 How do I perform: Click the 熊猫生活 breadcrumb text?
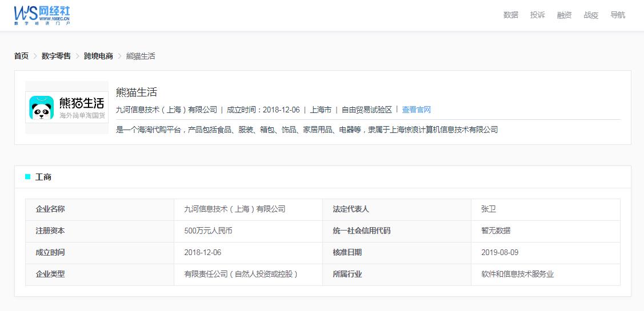(x=141, y=56)
